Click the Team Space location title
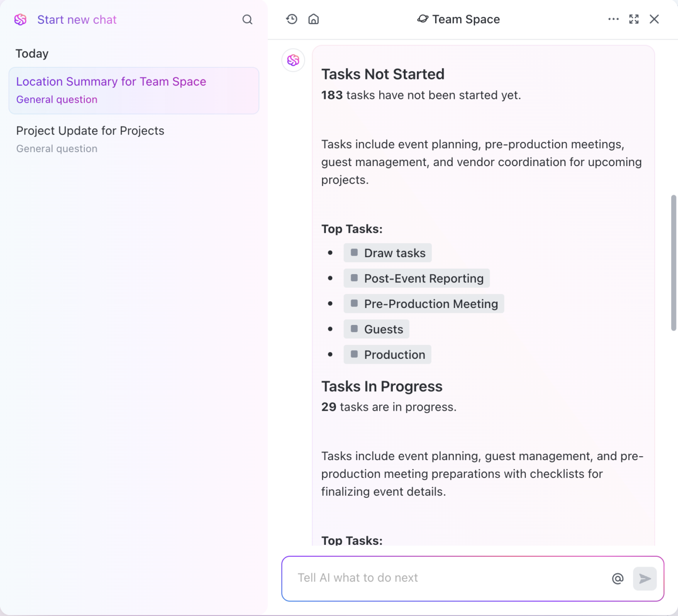Screen dimensions: 678x616 click(x=459, y=19)
